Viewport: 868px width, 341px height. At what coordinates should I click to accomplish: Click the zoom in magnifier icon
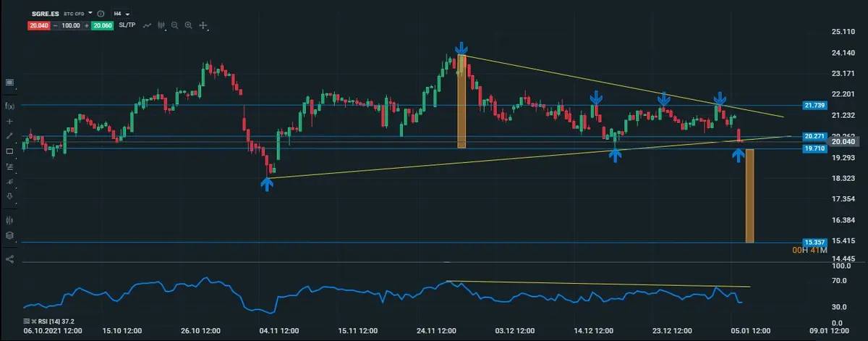pyautogui.click(x=189, y=25)
